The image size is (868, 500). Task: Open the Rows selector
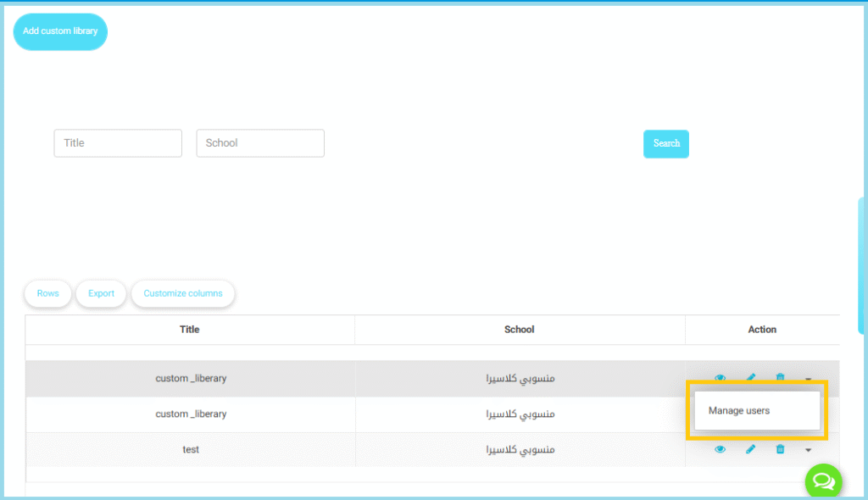click(x=48, y=293)
